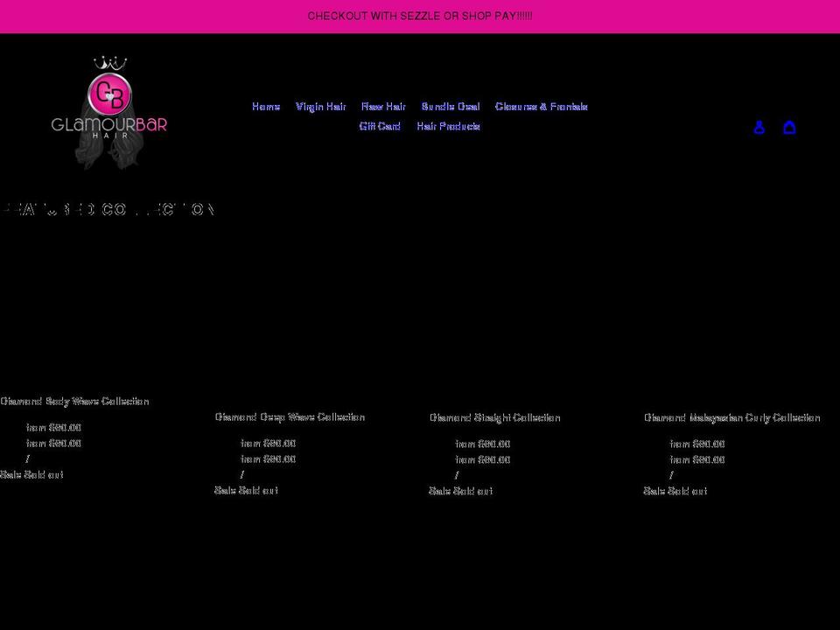Open Closures & Frontals in navigation
Screen dimensions: 840x630
(542, 107)
